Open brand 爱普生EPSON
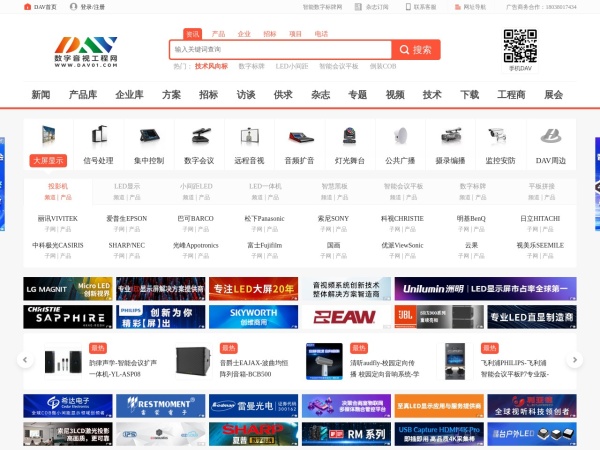The width and height of the screenshot is (600, 450). coord(127,218)
